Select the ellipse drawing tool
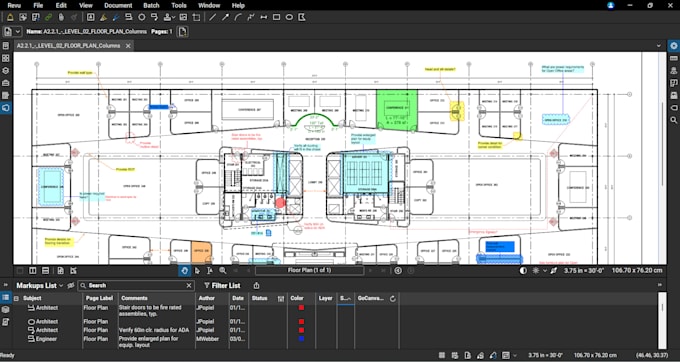This screenshot has height=362, width=680. coord(289,17)
